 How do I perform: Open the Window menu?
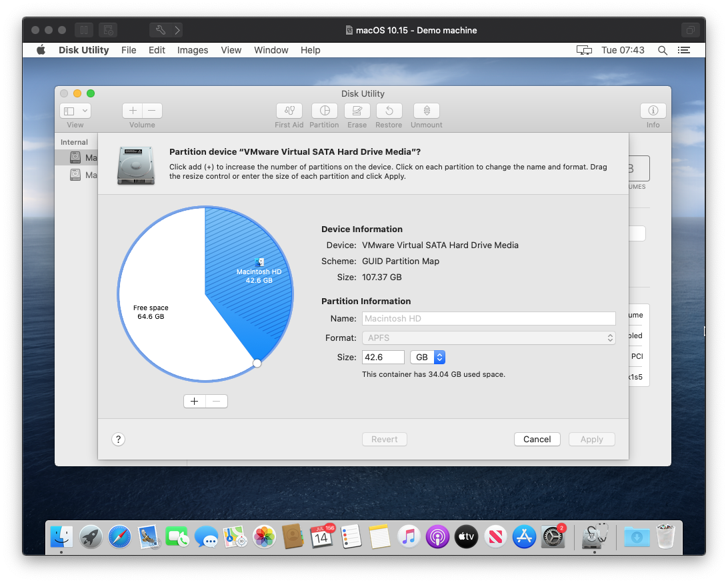271,50
